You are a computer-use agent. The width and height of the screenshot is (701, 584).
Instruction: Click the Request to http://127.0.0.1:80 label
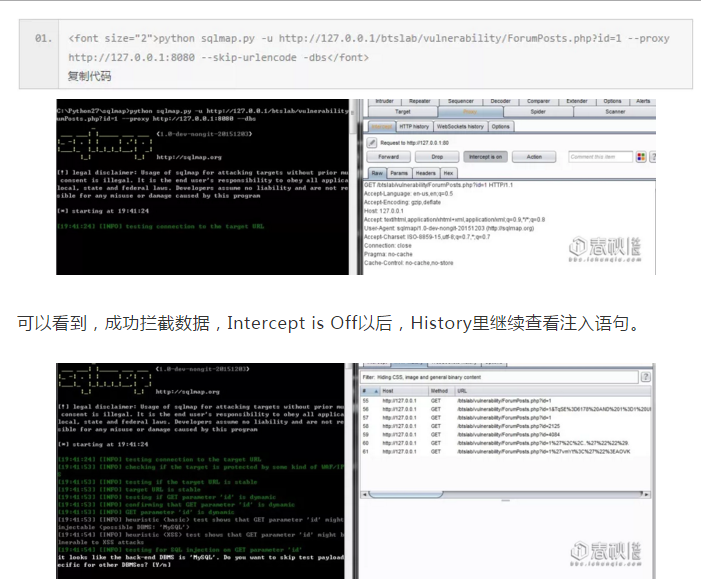[414, 143]
